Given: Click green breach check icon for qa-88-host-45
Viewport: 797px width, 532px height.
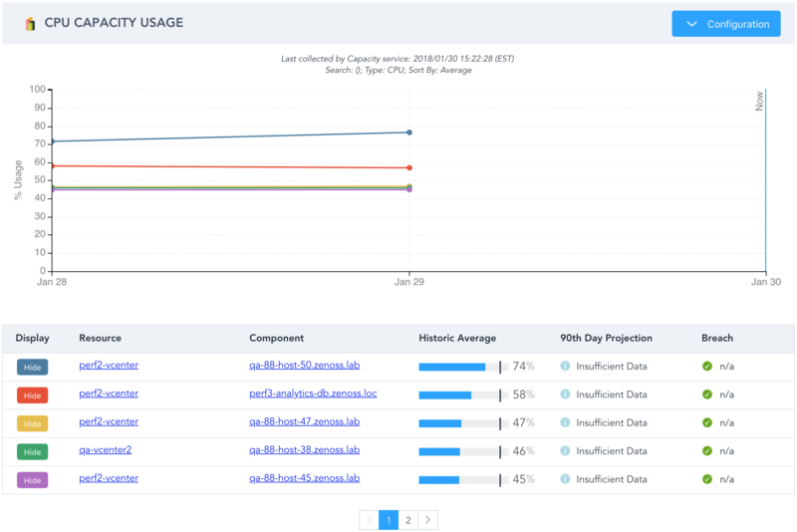Looking at the screenshot, I should (707, 478).
